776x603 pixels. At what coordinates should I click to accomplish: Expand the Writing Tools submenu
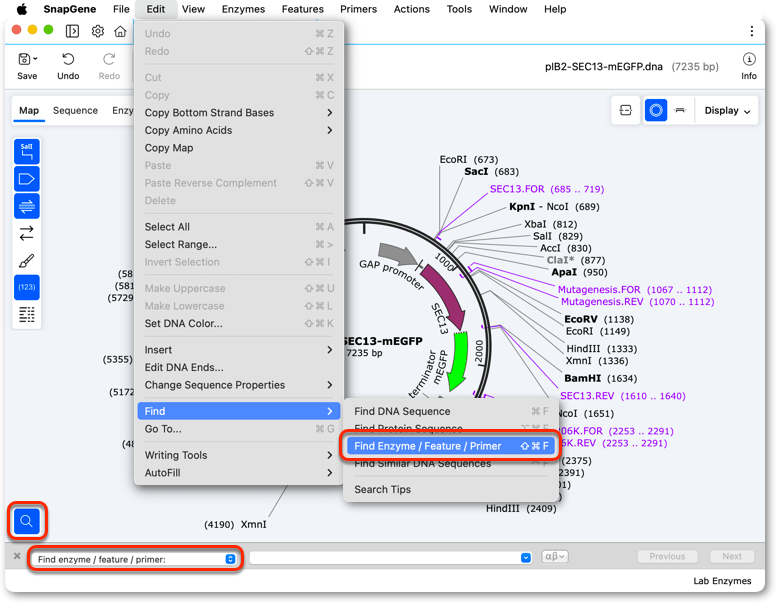point(239,455)
